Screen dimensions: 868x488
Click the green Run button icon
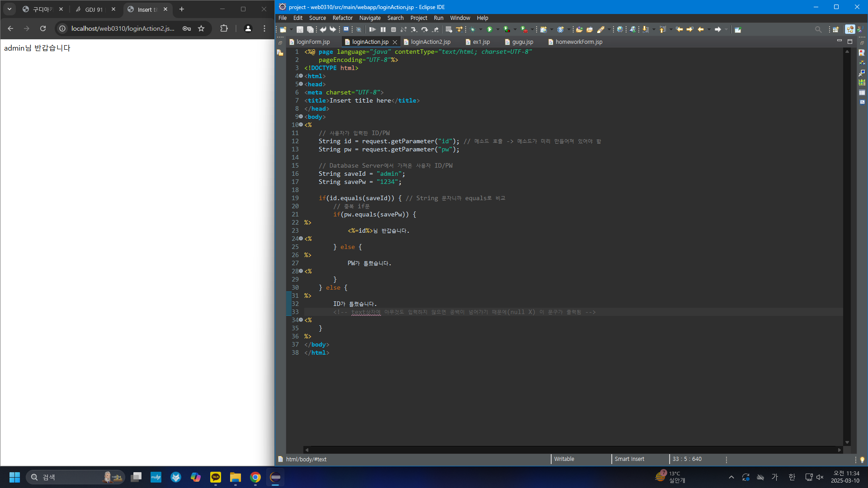click(x=490, y=29)
